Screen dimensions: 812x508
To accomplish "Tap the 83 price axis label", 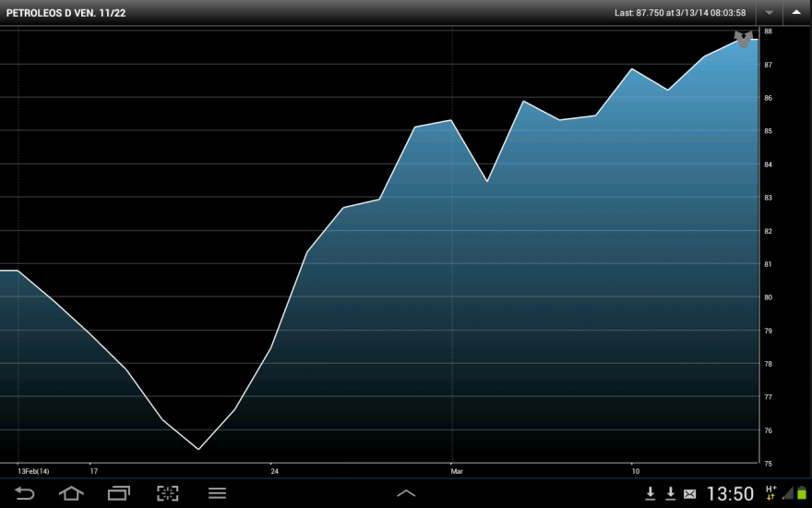I will (768, 198).
